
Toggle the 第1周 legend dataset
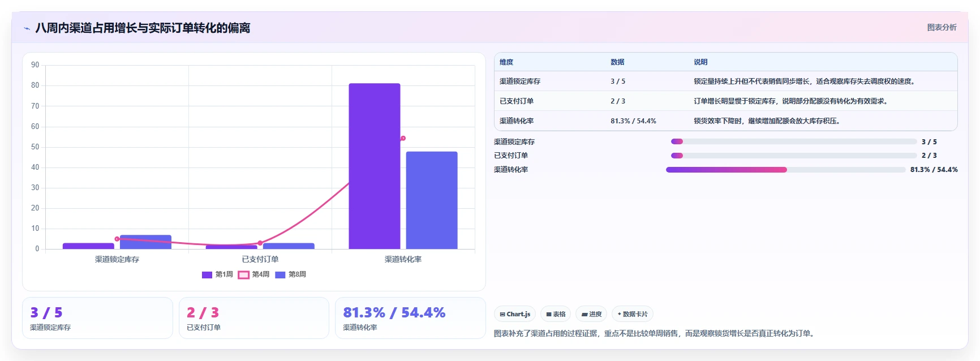(x=217, y=274)
